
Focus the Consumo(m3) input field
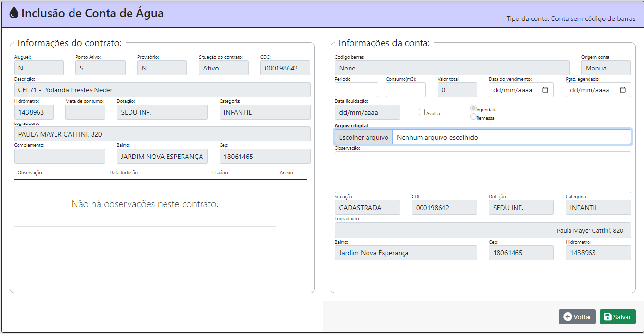[x=406, y=90]
